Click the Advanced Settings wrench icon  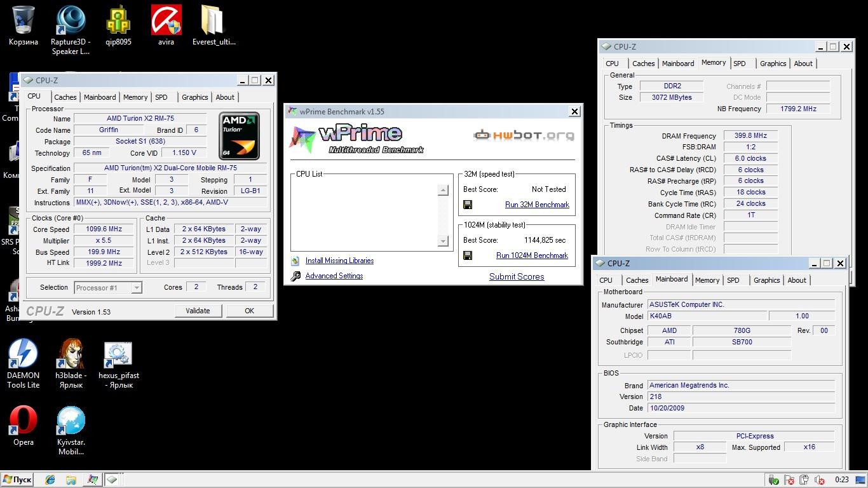pos(295,276)
